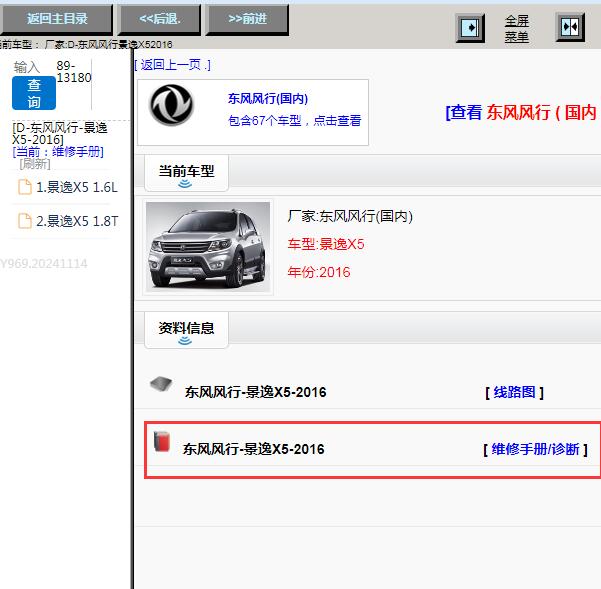The width and height of the screenshot is (601, 589).
Task: Open the 东风风行(国内) brand link
Action: (268, 98)
